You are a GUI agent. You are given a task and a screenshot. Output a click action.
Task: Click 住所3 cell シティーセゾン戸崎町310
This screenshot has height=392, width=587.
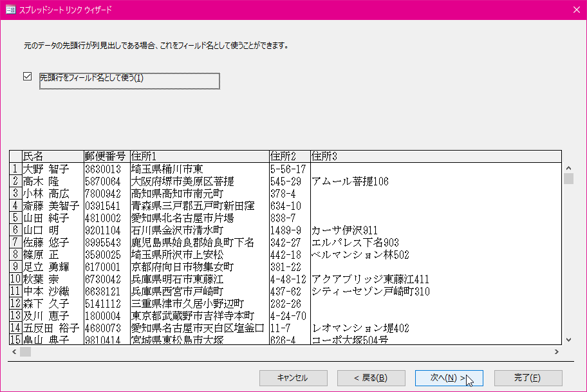click(436, 292)
